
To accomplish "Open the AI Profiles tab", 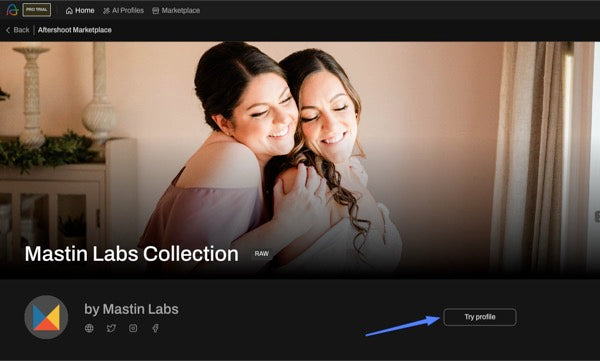I will click(123, 10).
